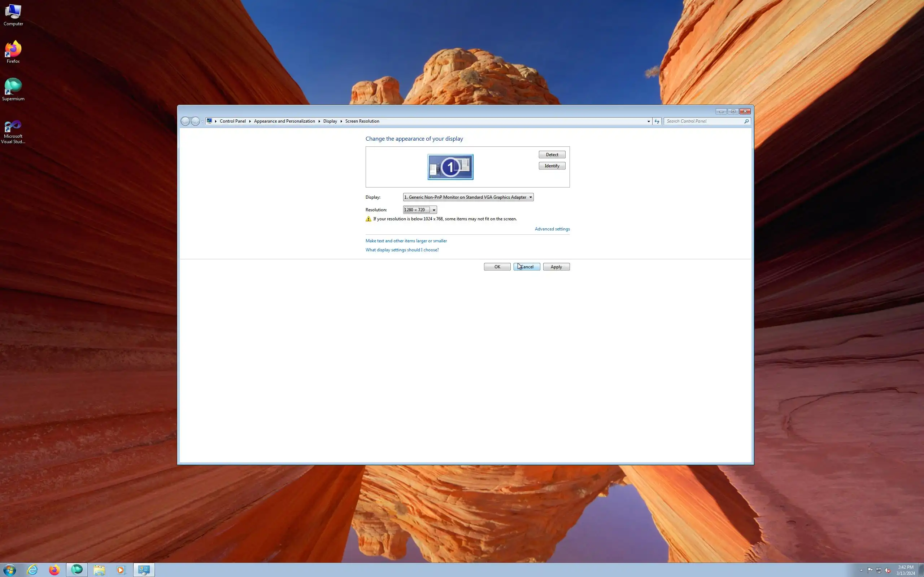Click in Search Control Panel field

(704, 121)
